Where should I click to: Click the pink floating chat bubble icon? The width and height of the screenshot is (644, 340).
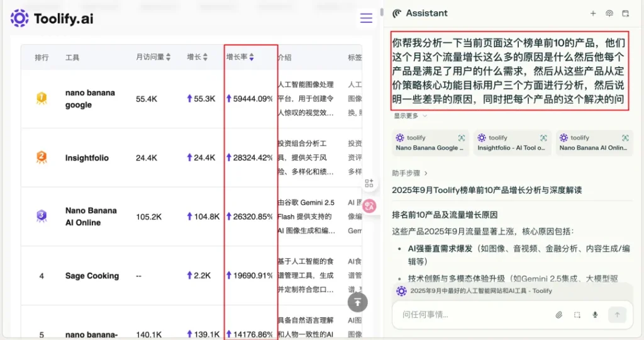click(x=369, y=205)
